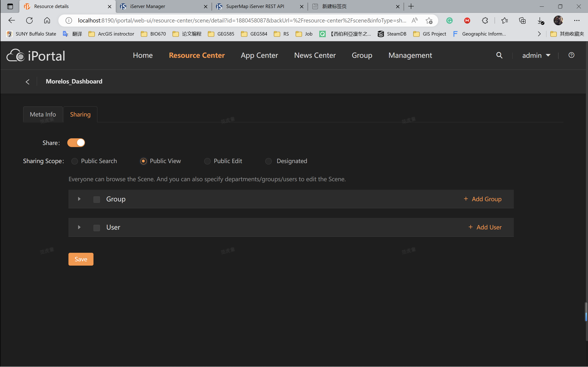The image size is (588, 367).
Task: Add page to favorites star icon
Action: (429, 20)
